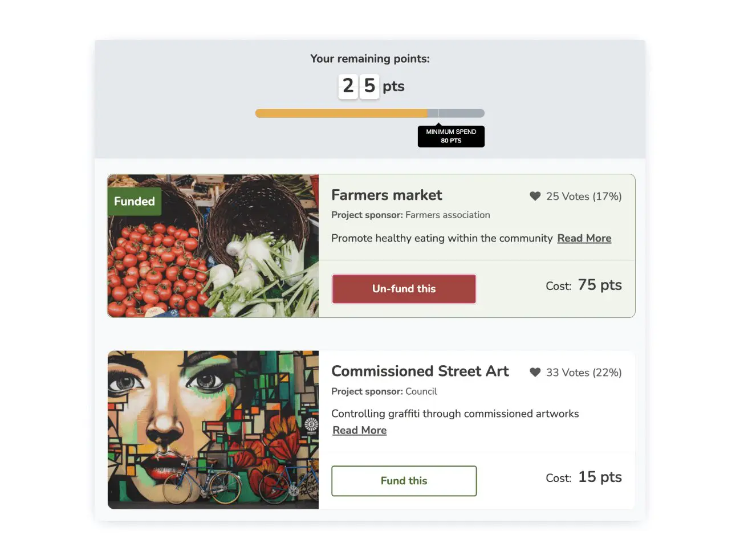Click the Minimum Spend 80 PTS tooltip
This screenshot has width=740, height=560.
click(451, 136)
